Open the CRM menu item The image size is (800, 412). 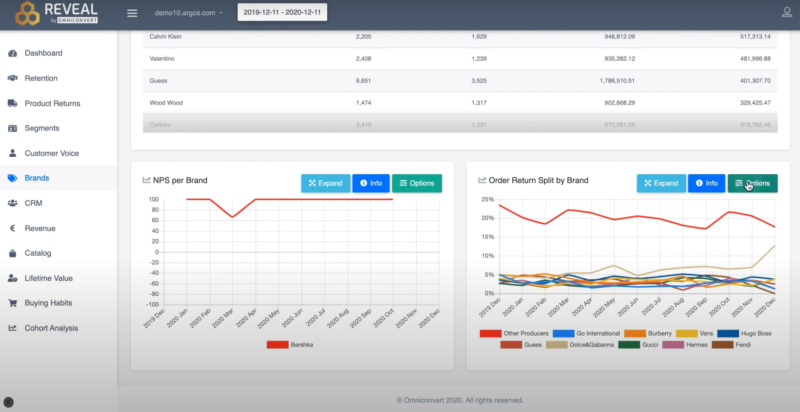pos(33,203)
